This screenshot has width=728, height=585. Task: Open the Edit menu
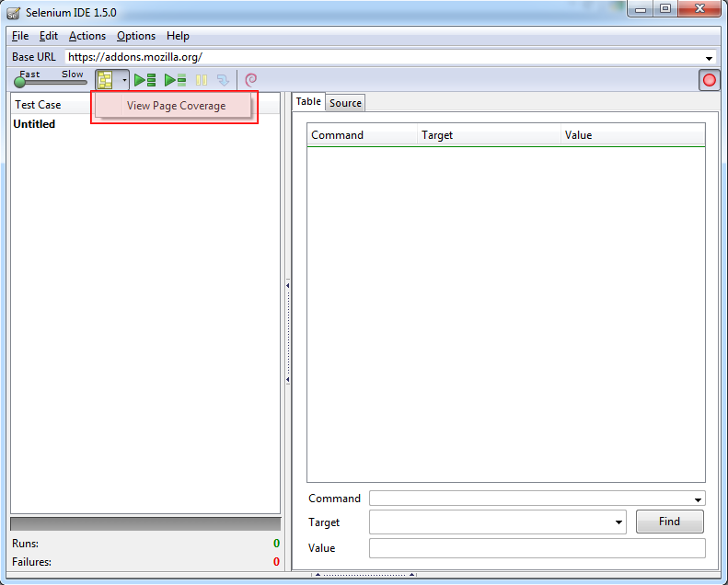coord(48,36)
